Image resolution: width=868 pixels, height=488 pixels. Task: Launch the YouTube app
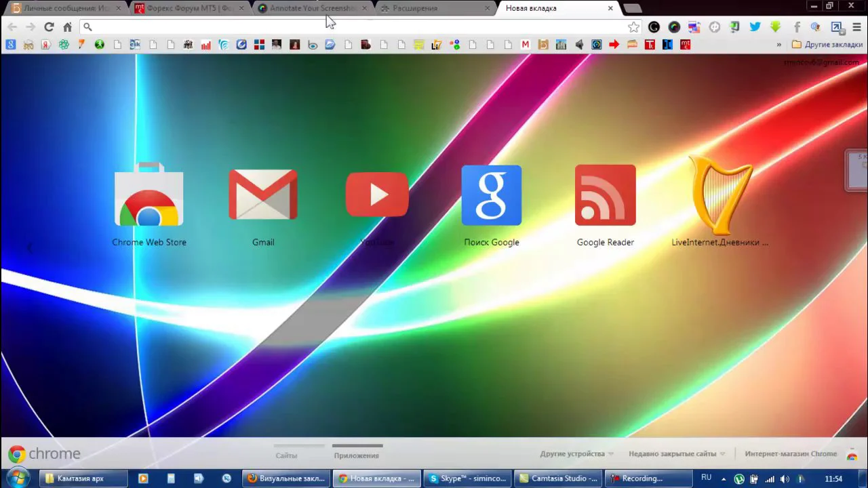coord(377,195)
